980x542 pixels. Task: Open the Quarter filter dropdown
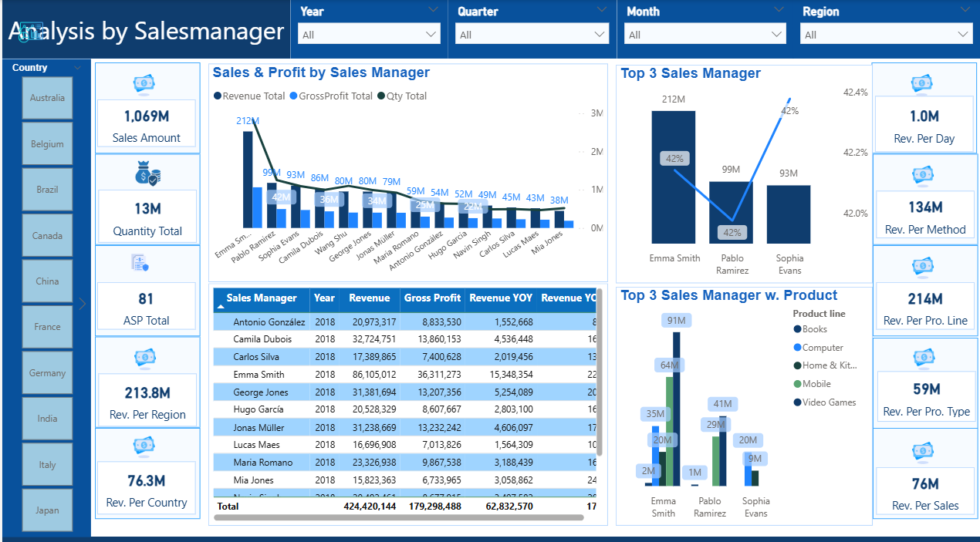[x=532, y=35]
